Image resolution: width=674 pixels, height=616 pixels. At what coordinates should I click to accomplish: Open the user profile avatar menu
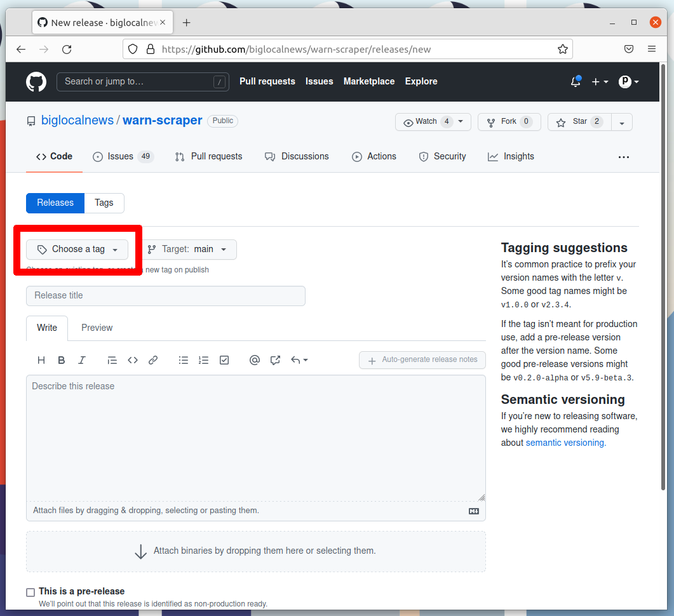pyautogui.click(x=628, y=82)
